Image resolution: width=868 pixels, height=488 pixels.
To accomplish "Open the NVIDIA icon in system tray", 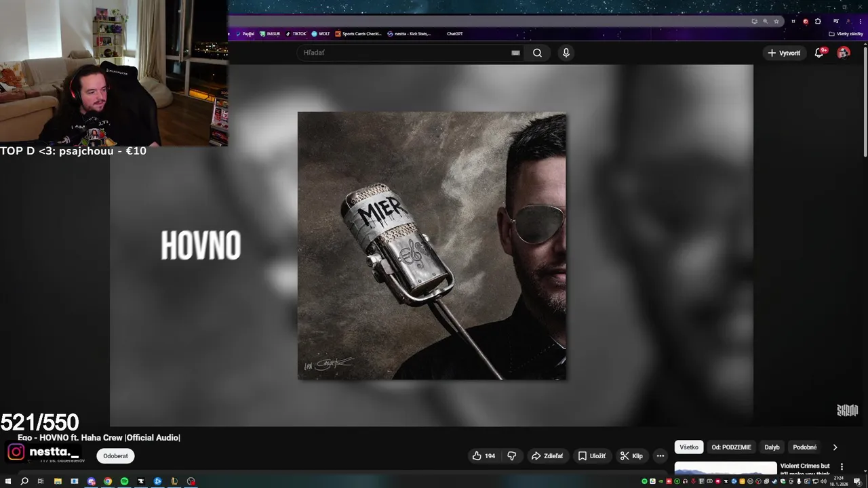I will [660, 481].
